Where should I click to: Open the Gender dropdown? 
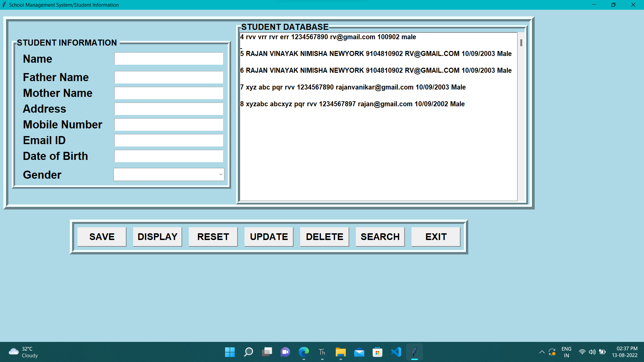point(220,174)
